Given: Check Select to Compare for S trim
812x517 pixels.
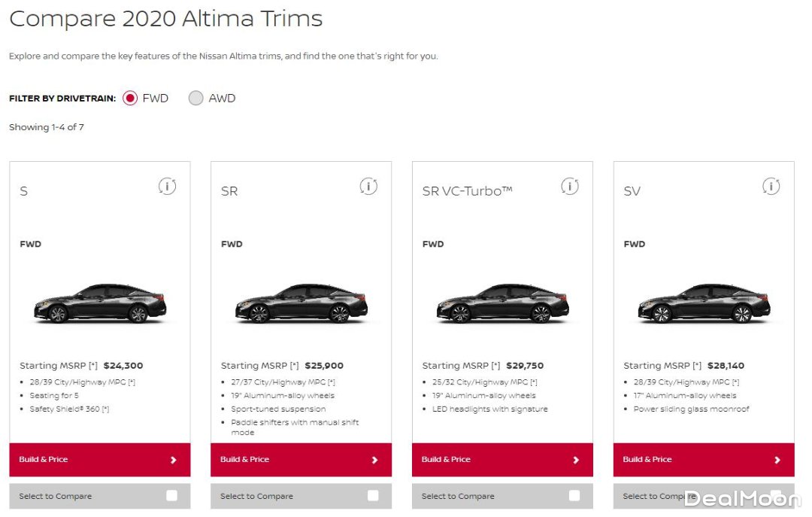Looking at the screenshot, I should pos(172,495).
